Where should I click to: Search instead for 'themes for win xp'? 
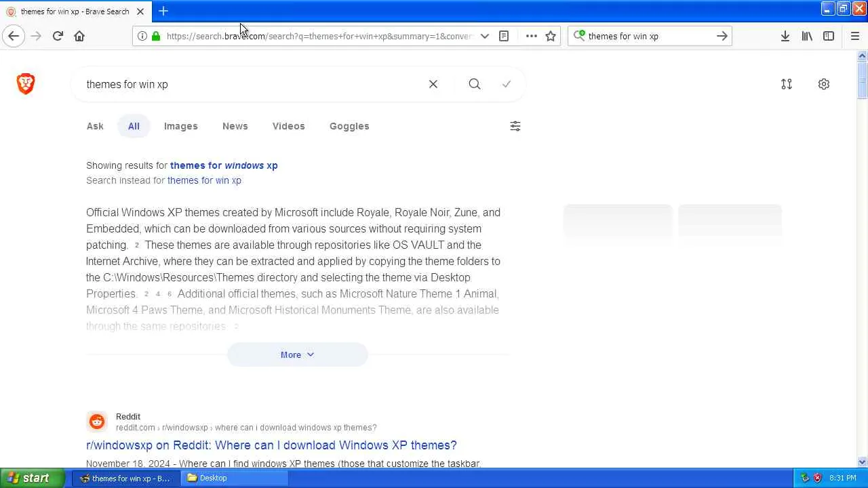204,180
